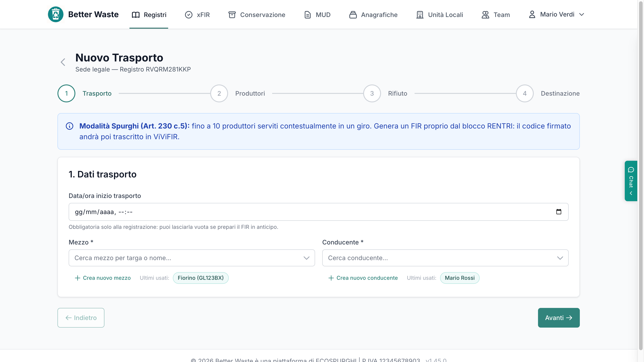Viewport: 644px width, 362px height.
Task: Open the Chat side panel
Action: pos(631,181)
